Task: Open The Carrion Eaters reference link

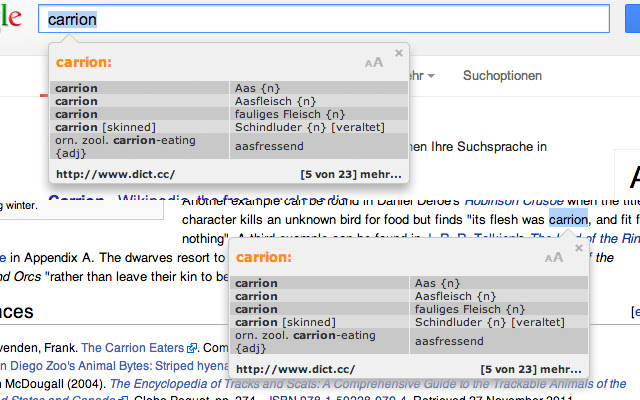Action: (x=132, y=349)
